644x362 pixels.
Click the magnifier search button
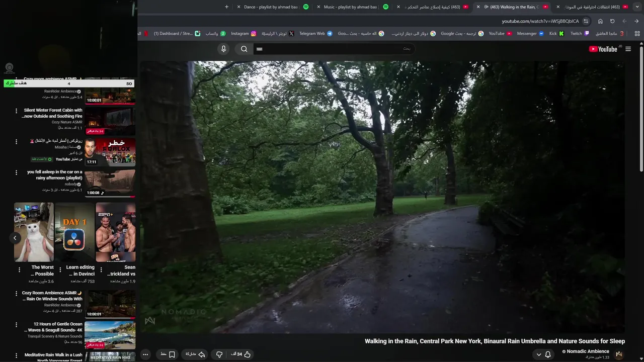244,49
